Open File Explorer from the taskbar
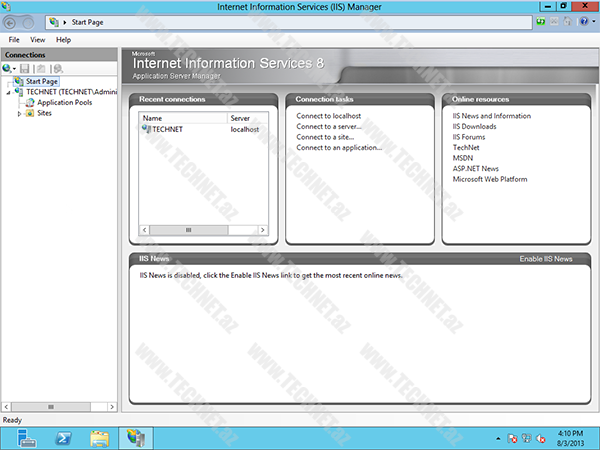The height and width of the screenshot is (450, 600). [x=99, y=438]
